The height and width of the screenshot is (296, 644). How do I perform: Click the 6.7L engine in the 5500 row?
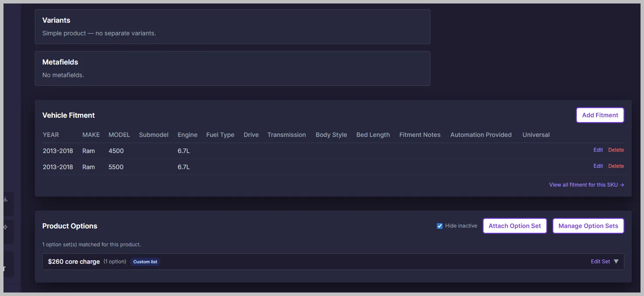click(184, 167)
